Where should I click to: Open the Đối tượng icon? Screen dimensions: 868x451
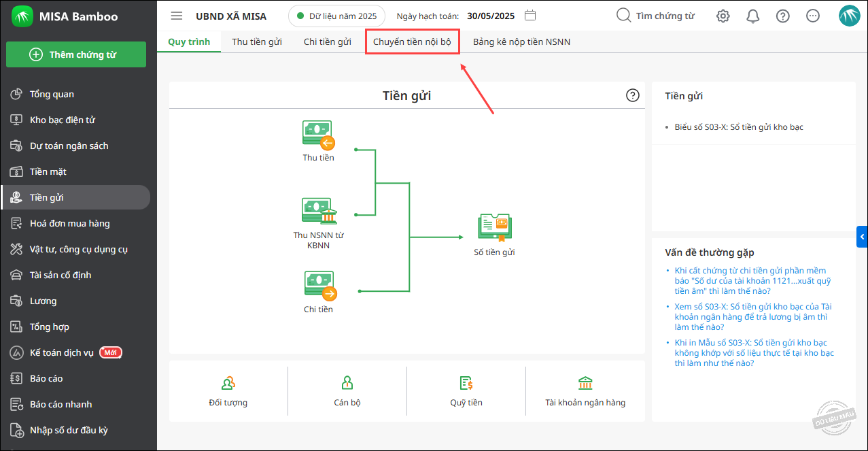point(228,383)
